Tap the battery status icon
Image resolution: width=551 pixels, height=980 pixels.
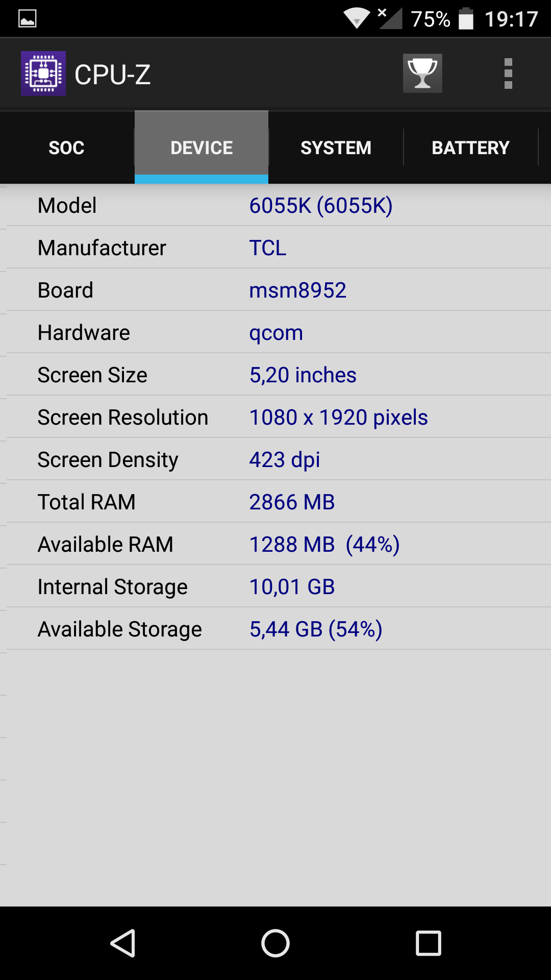(x=466, y=18)
